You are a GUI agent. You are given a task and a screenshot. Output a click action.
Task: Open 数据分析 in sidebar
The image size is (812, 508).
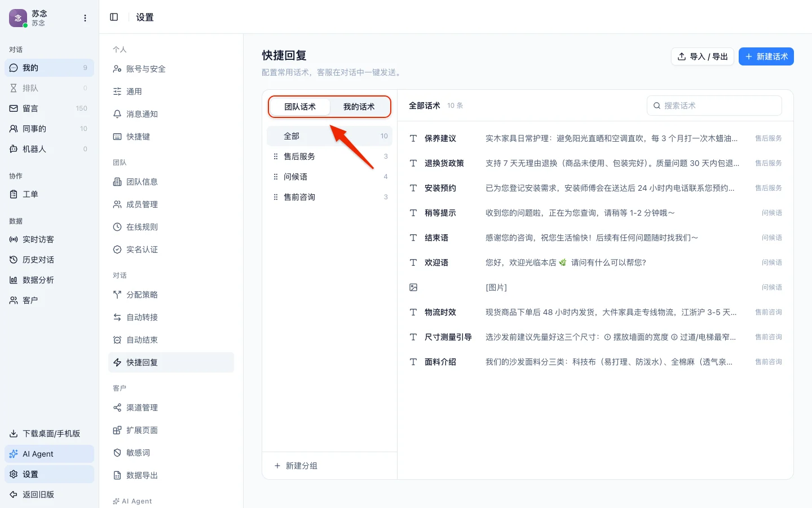(x=49, y=280)
